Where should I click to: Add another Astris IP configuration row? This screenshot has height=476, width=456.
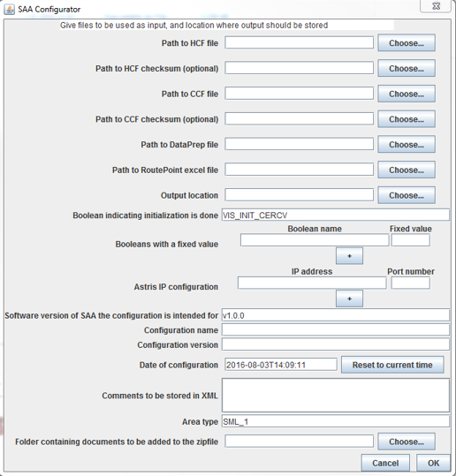(349, 298)
